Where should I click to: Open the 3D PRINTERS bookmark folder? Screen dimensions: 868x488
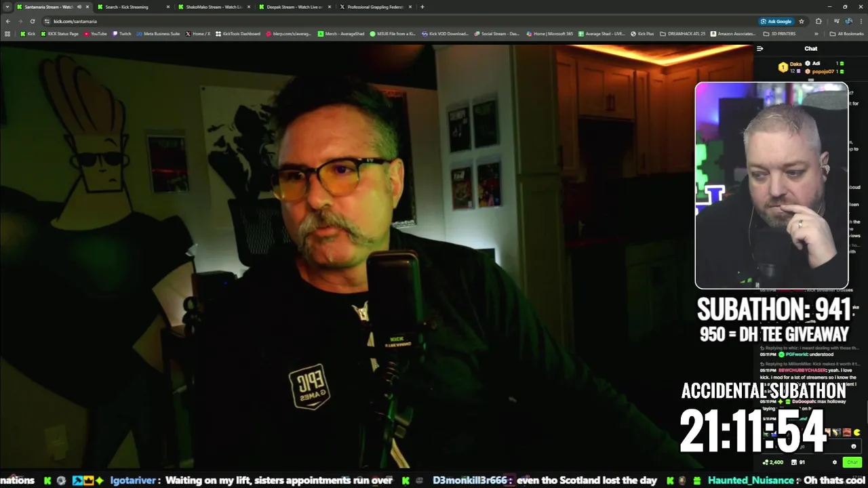tap(780, 33)
